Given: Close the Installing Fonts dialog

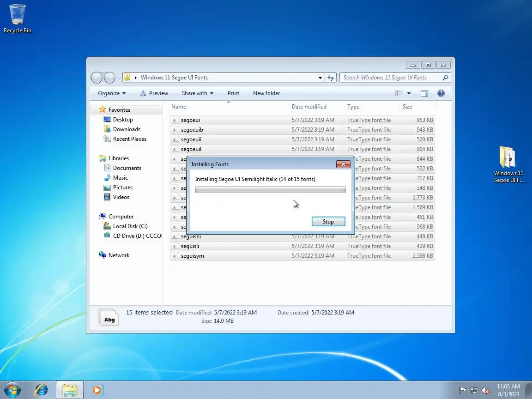Looking at the screenshot, I should tap(343, 164).
